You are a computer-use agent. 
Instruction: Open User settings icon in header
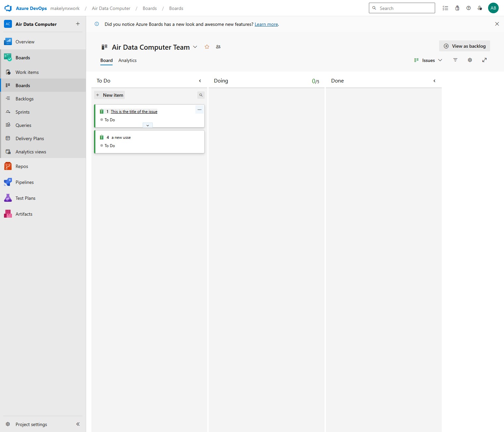(480, 8)
